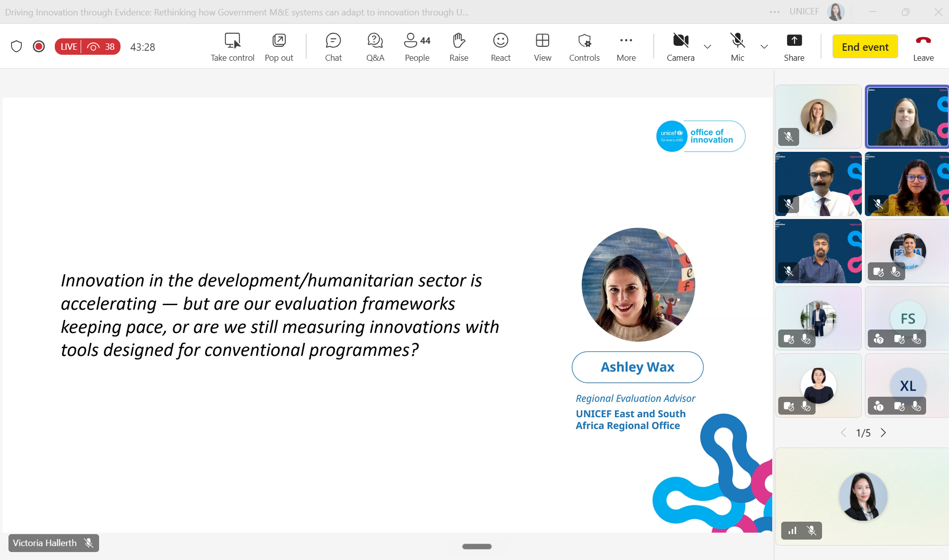The image size is (949, 560).
Task: Open the View layout options
Action: coord(542,47)
